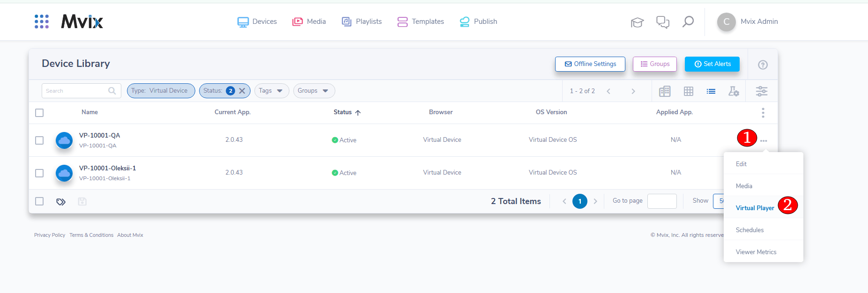868x293 pixels.
Task: Click the Set Alerts button
Action: (712, 64)
